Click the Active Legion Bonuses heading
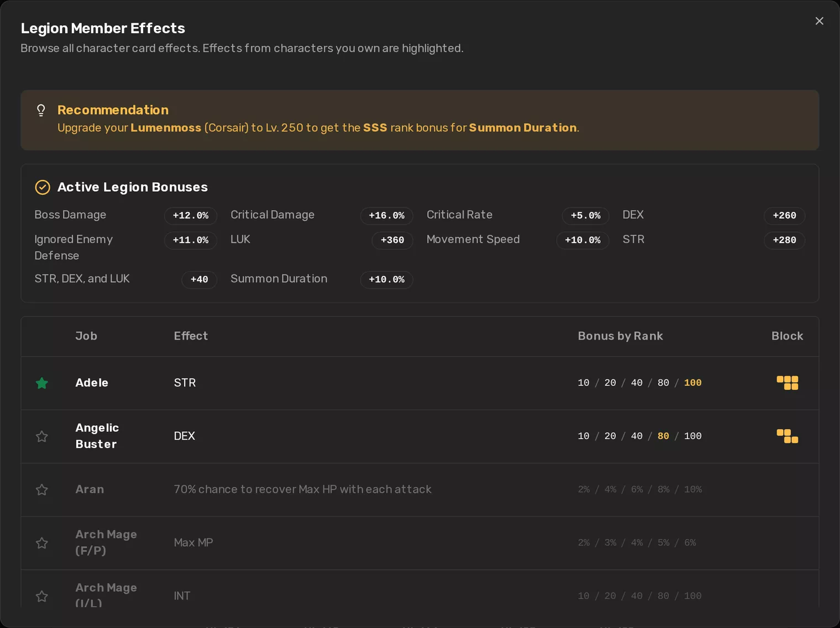Image resolution: width=840 pixels, height=628 pixels. pos(133,187)
